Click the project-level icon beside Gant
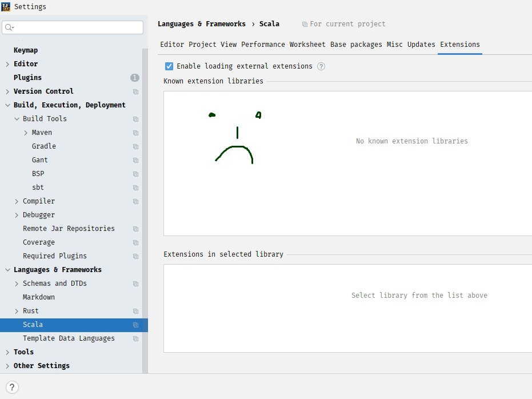Viewport: 532px width, 399px height. tap(136, 160)
